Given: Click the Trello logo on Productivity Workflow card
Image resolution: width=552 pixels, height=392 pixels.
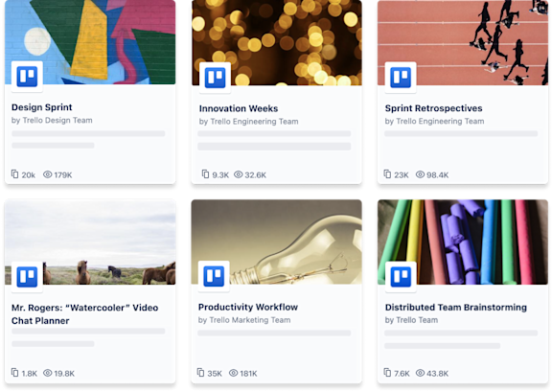Looking at the screenshot, I should [214, 276].
